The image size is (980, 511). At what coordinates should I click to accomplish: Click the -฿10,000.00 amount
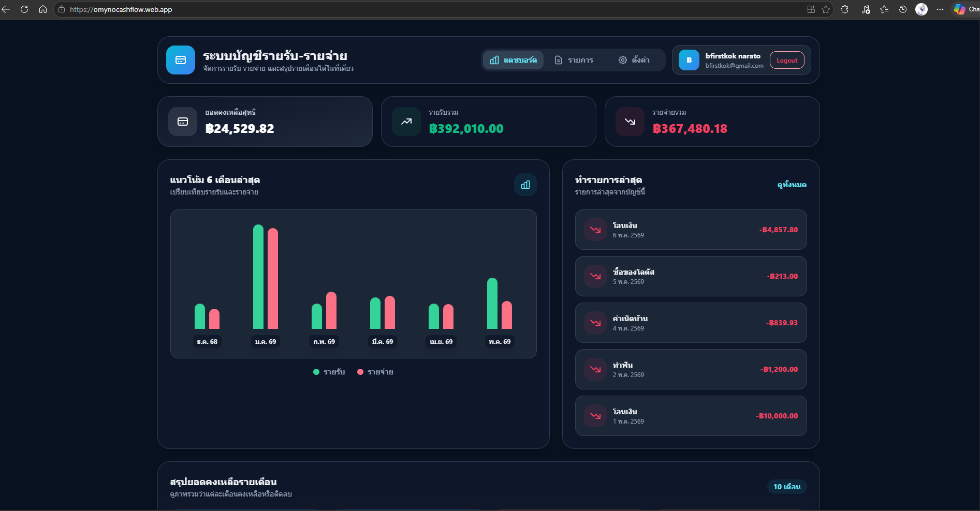(777, 416)
